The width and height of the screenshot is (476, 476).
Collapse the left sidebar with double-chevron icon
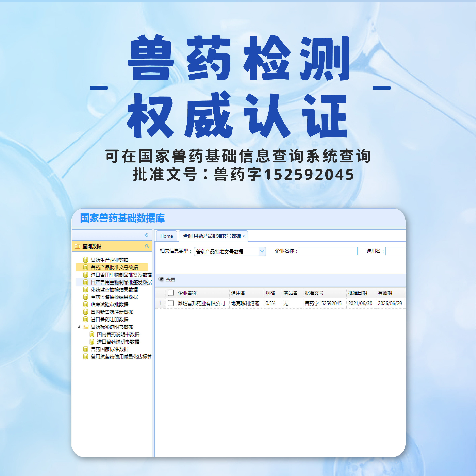point(146,235)
